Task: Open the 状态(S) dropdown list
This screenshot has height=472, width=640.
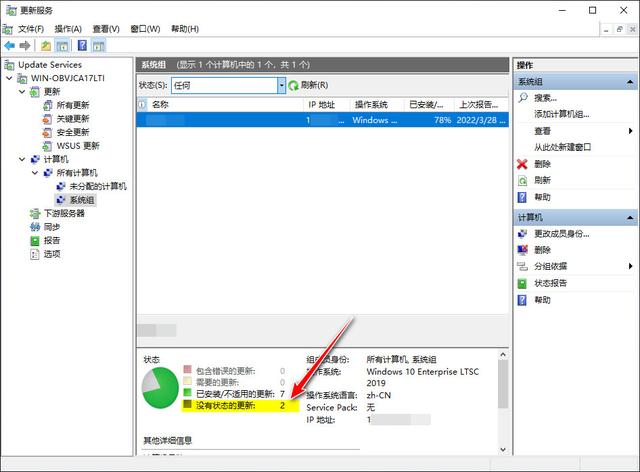Action: (x=282, y=86)
